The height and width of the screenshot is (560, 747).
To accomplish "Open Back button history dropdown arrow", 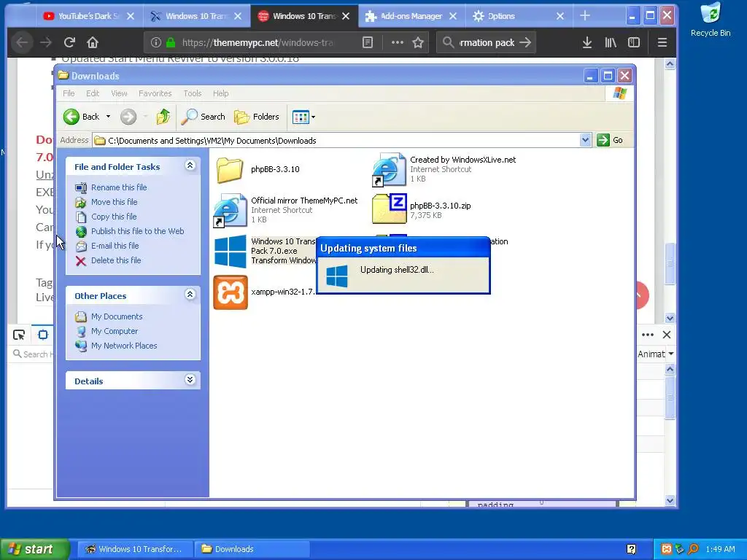I will (108, 117).
